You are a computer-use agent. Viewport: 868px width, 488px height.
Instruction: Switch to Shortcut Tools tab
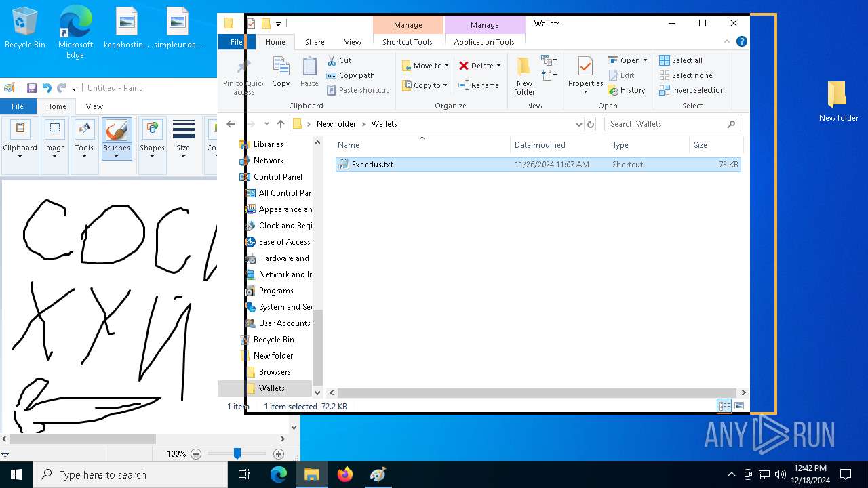click(x=408, y=42)
